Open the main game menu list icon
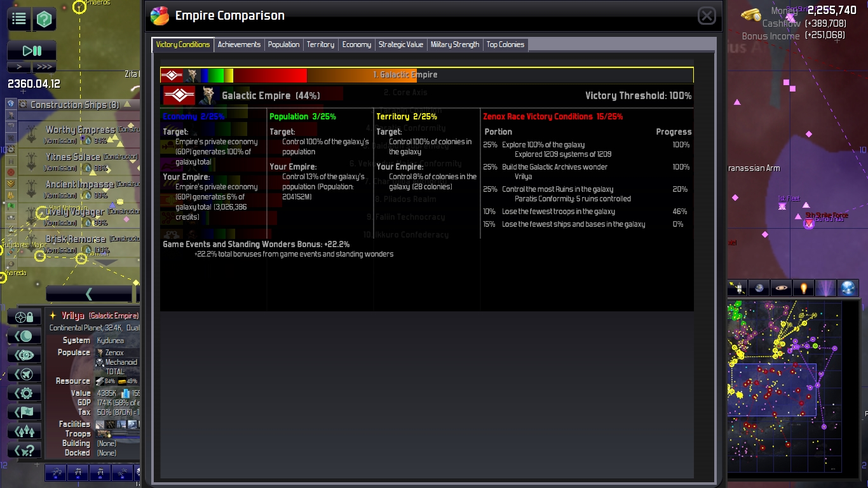This screenshot has width=868, height=488. [19, 20]
